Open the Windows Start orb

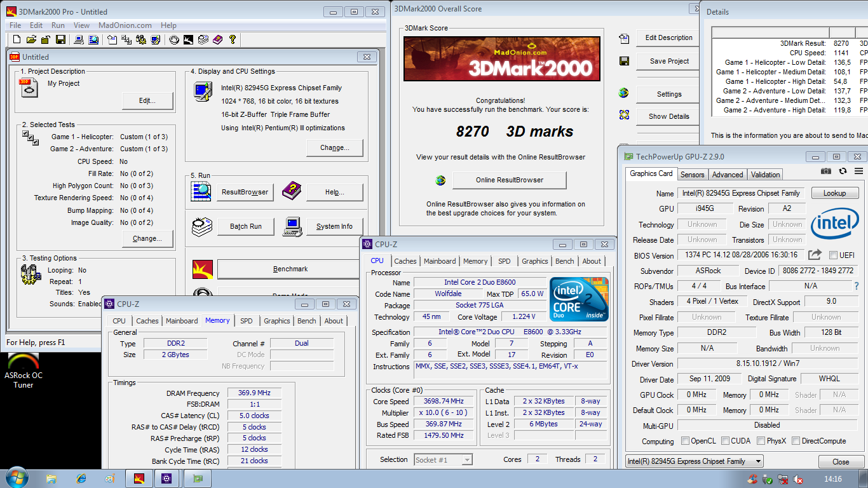[x=16, y=478]
